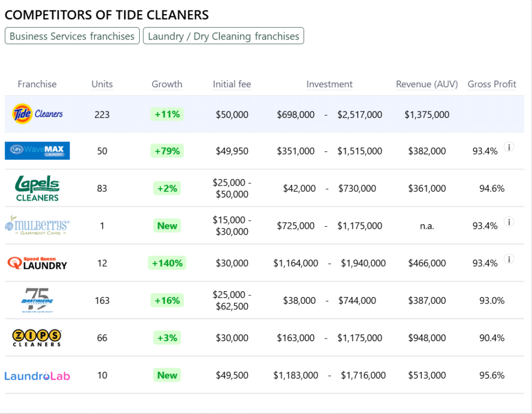The width and height of the screenshot is (532, 414).
Task: Sort by Growth column header
Action: coord(167,84)
